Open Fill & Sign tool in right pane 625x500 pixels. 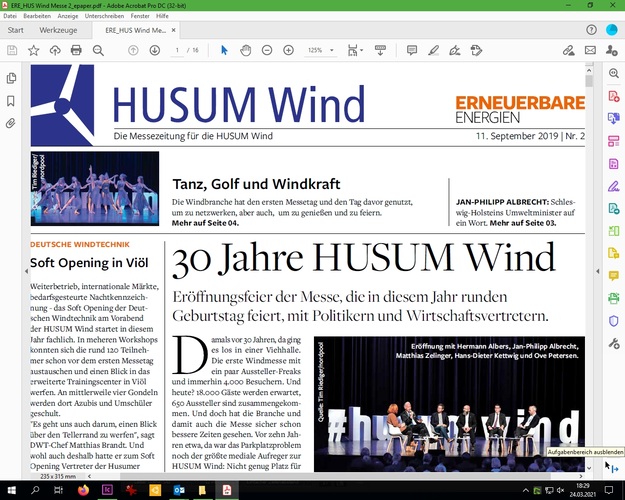tap(614, 186)
